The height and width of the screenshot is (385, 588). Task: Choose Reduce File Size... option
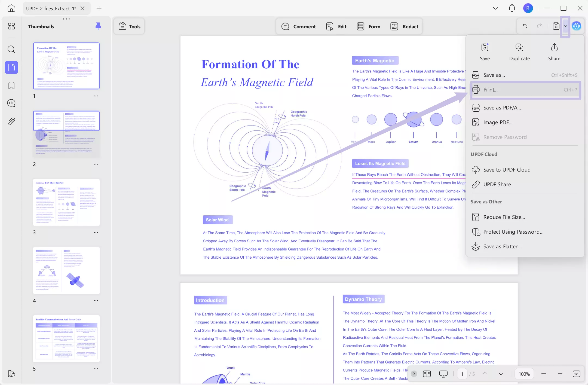(x=504, y=217)
